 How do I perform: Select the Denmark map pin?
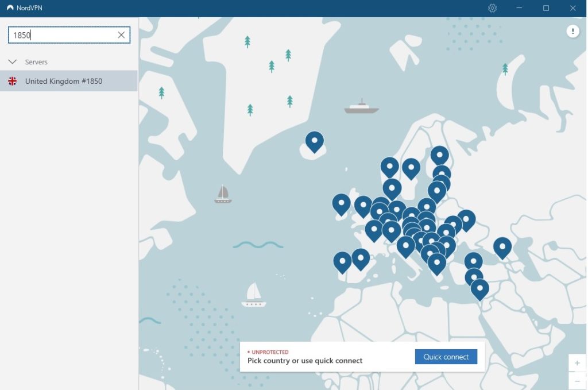point(392,188)
